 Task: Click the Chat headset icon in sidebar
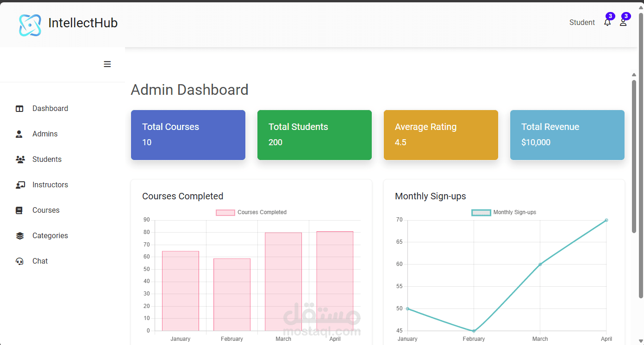coord(19,261)
